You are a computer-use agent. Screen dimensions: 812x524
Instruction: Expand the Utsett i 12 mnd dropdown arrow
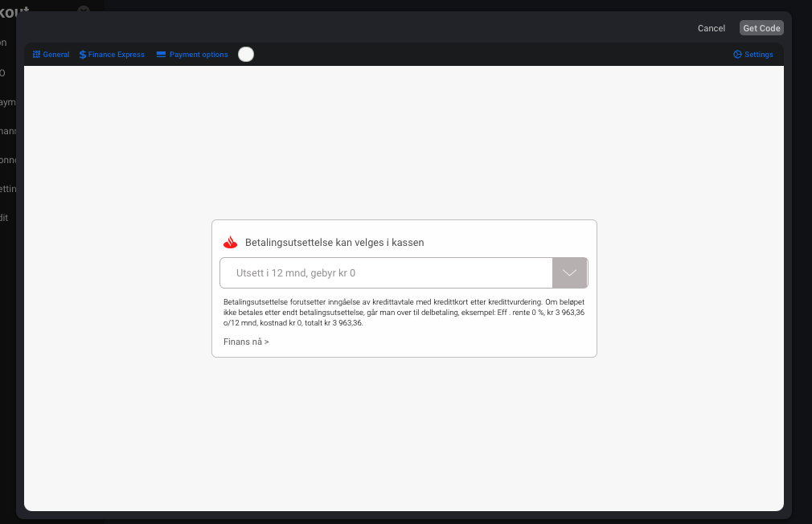click(570, 273)
